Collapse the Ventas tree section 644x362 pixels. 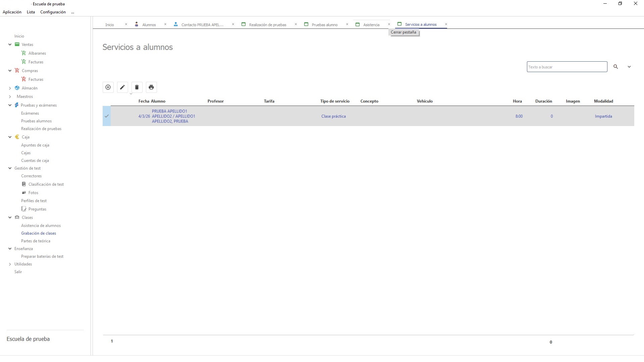click(10, 45)
